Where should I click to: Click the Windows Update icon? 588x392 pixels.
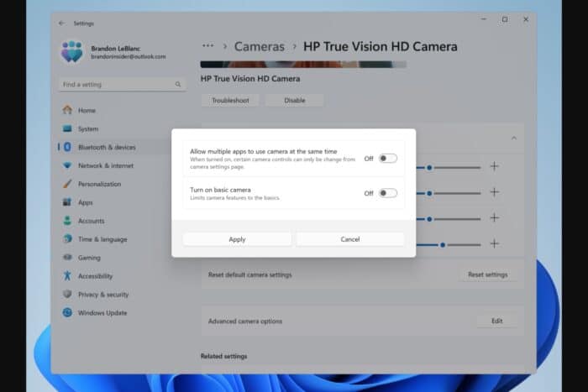click(67, 312)
